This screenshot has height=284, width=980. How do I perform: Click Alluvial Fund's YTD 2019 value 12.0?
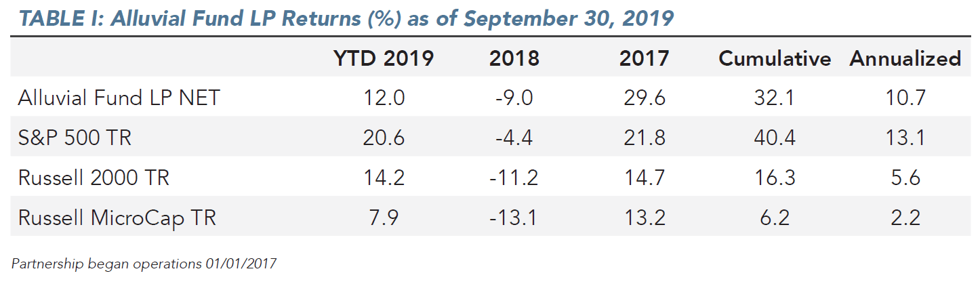point(383,98)
